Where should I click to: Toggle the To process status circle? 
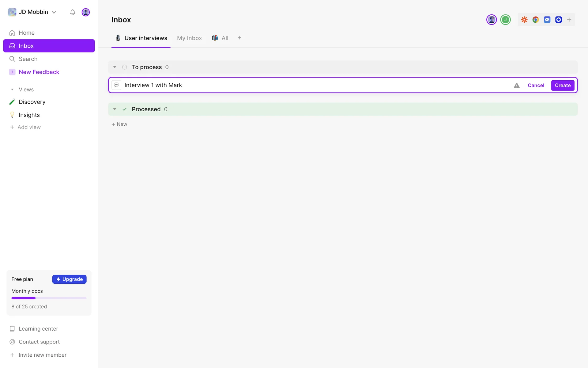tap(124, 67)
